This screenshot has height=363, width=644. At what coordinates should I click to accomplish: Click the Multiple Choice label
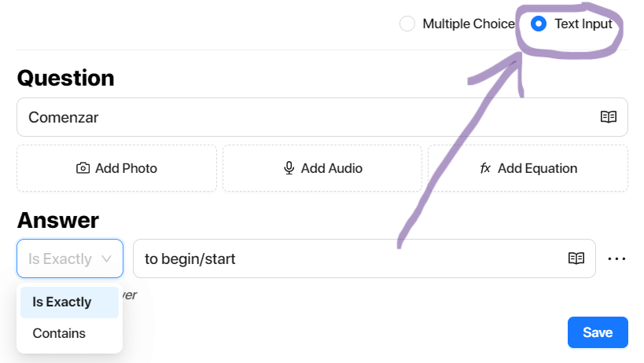(x=469, y=24)
